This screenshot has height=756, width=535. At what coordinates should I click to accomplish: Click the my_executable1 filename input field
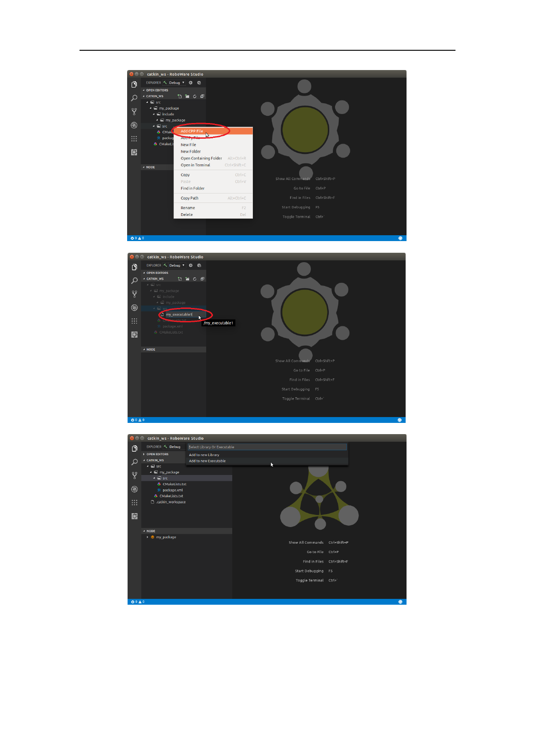click(x=185, y=314)
